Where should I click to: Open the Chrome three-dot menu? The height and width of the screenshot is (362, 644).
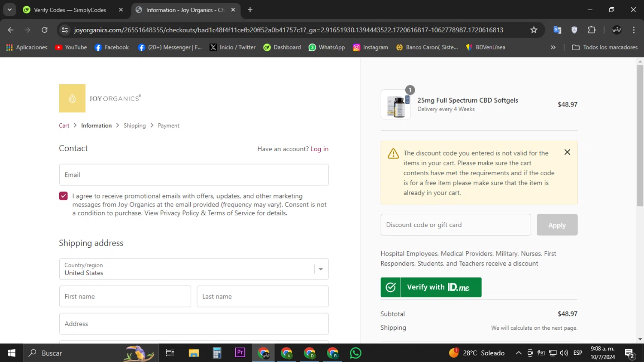pyautogui.click(x=634, y=30)
